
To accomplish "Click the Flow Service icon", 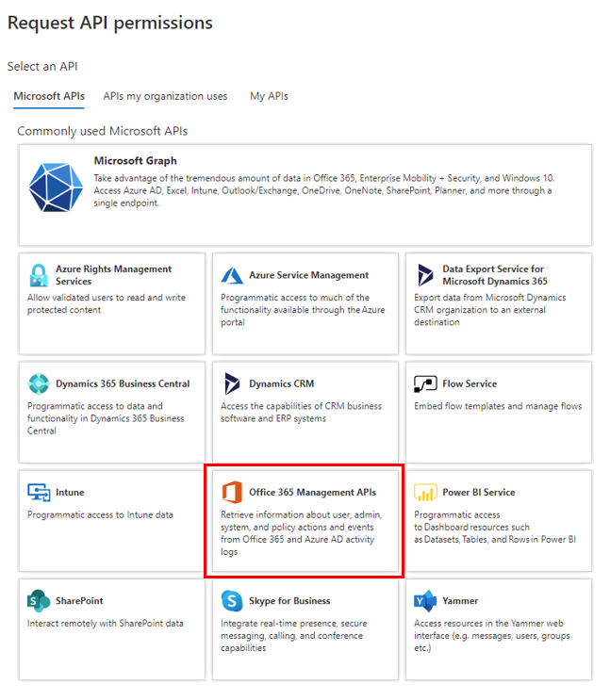I will point(425,383).
